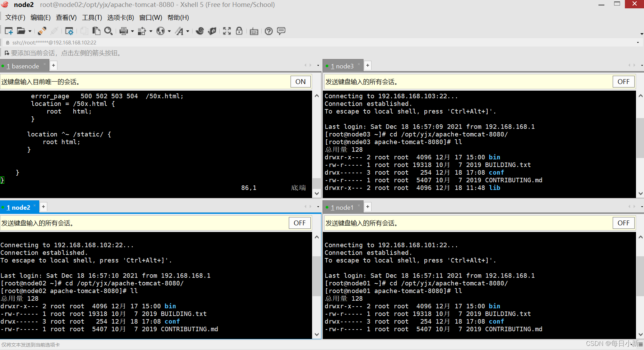644x350 pixels.
Task: Click the Xshell logo in the title bar
Action: pos(5,5)
